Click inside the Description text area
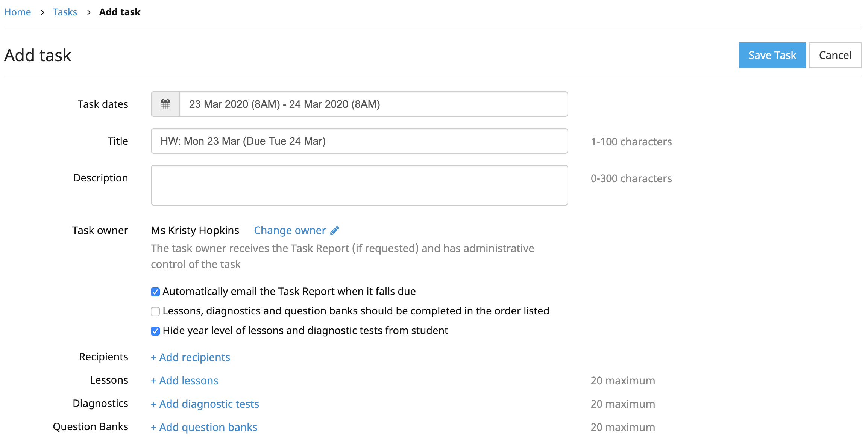 [x=359, y=185]
